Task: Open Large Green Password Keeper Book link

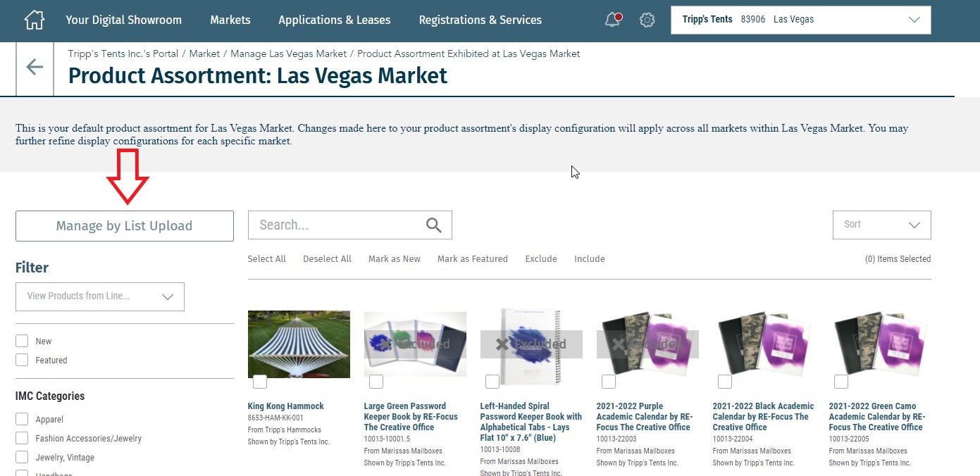Action: point(411,417)
